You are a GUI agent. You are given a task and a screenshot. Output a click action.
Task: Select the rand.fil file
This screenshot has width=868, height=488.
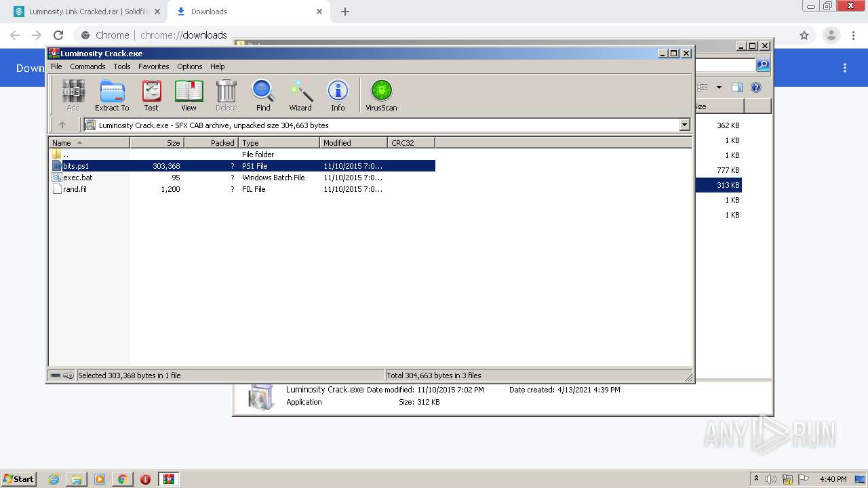coord(242,189)
